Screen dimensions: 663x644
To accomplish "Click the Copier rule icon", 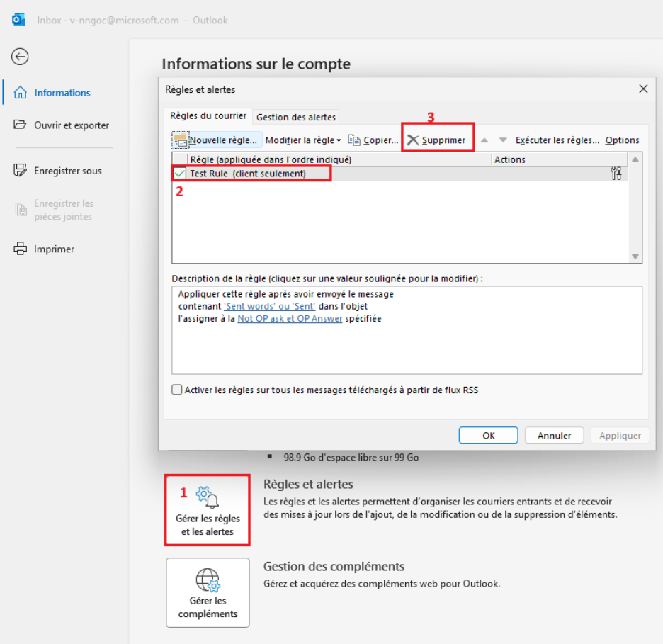I will tap(354, 140).
